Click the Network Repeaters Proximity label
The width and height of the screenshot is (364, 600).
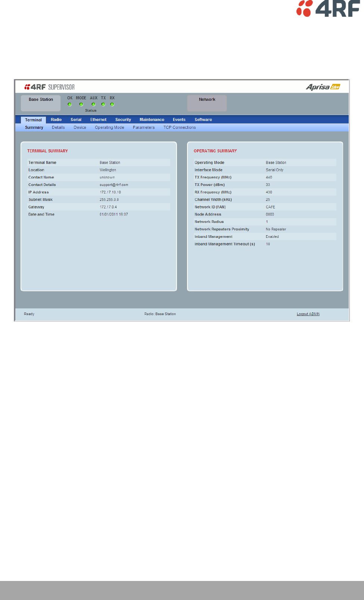pos(222,229)
